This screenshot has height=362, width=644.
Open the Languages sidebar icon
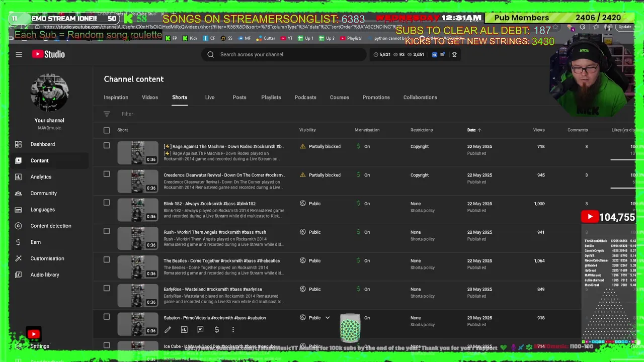pos(18,210)
